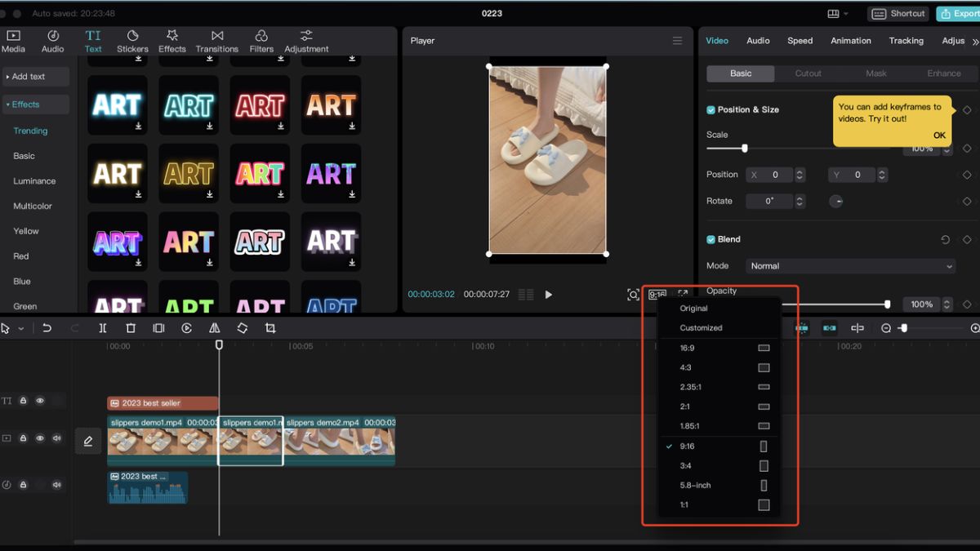This screenshot has width=980, height=551.
Task: Switch to the Speed tab
Action: click(x=800, y=41)
